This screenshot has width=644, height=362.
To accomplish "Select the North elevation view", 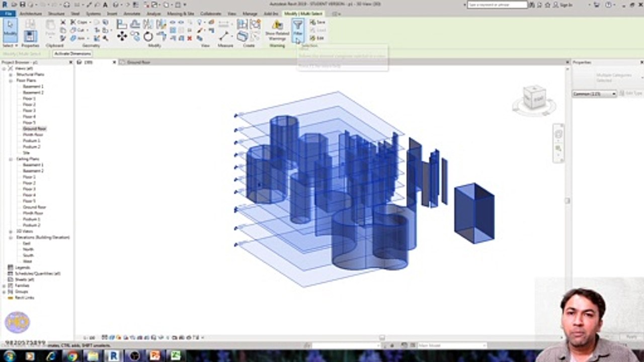I will 28,249.
